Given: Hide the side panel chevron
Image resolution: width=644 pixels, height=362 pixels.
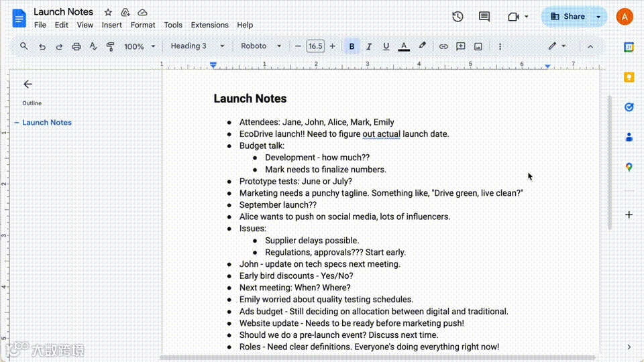Looking at the screenshot, I should pyautogui.click(x=629, y=347).
